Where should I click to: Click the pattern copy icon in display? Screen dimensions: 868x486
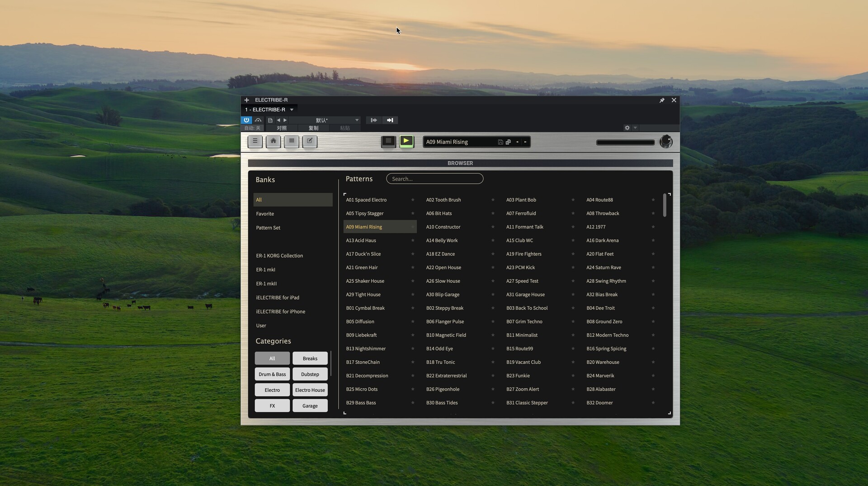point(508,142)
